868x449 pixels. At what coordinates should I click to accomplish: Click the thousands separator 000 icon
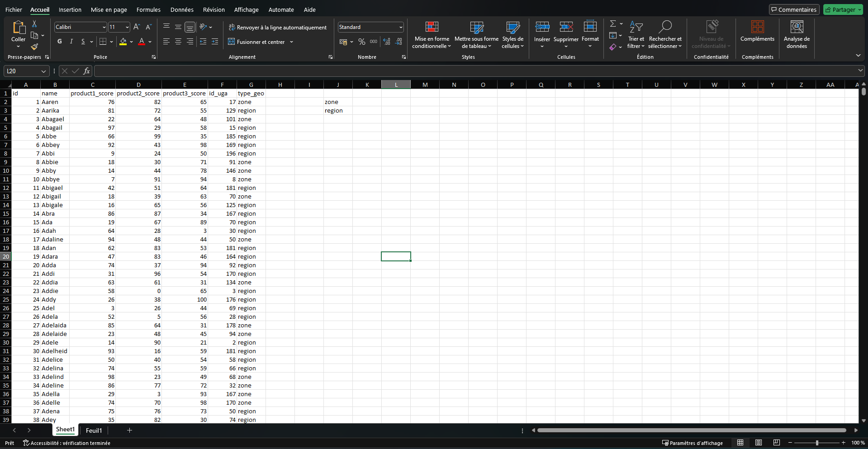(x=374, y=42)
